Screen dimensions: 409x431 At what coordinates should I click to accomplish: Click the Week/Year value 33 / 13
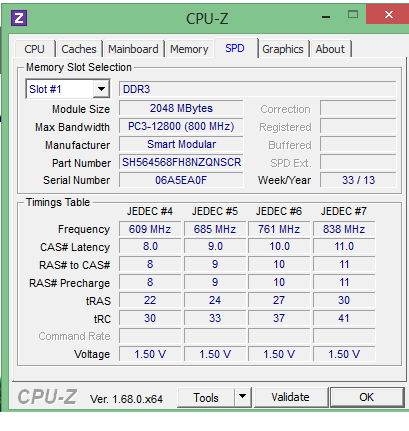(x=358, y=180)
